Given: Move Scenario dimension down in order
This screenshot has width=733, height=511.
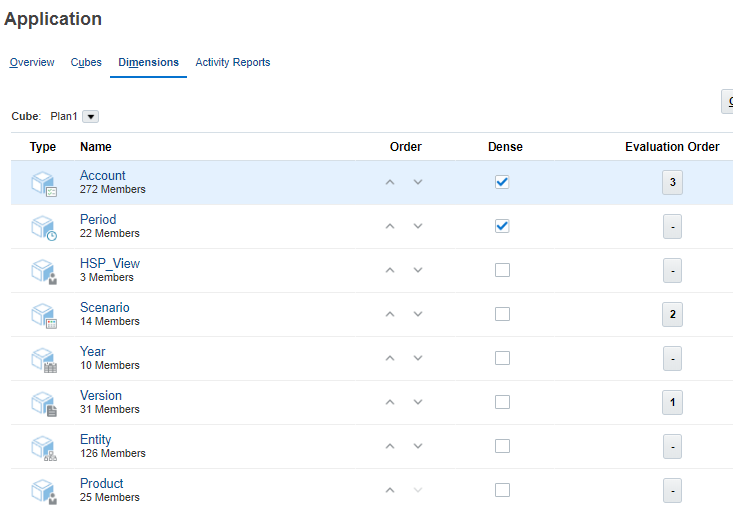Looking at the screenshot, I should click(x=418, y=314).
